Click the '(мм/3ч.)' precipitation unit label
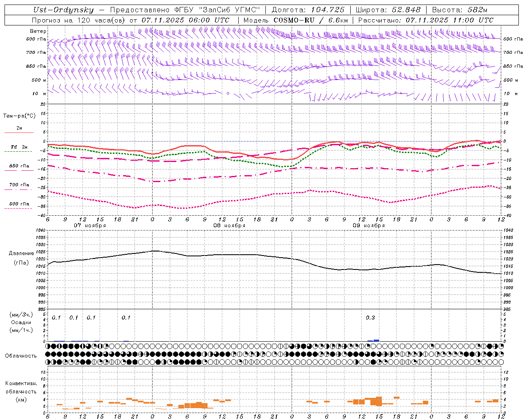This screenshot has width=525, height=420. [21, 315]
